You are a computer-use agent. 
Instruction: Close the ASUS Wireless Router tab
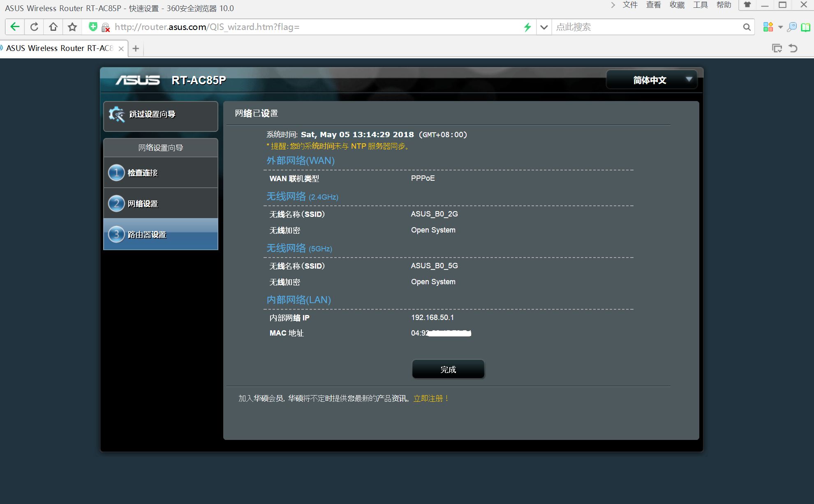(121, 48)
